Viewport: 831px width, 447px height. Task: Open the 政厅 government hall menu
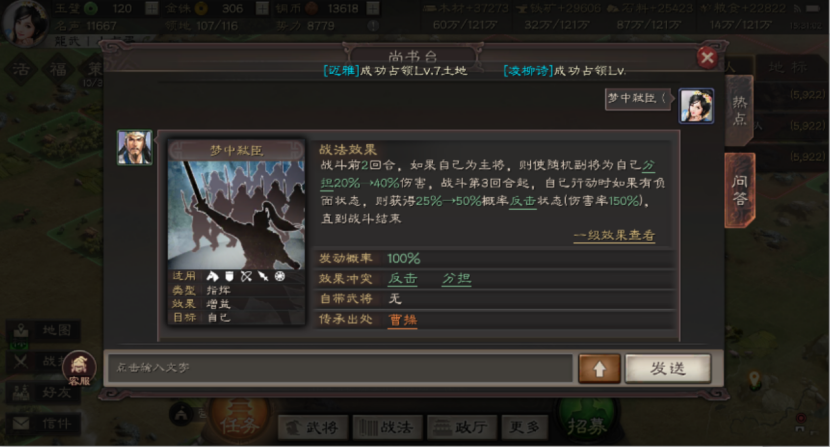pyautogui.click(x=462, y=427)
